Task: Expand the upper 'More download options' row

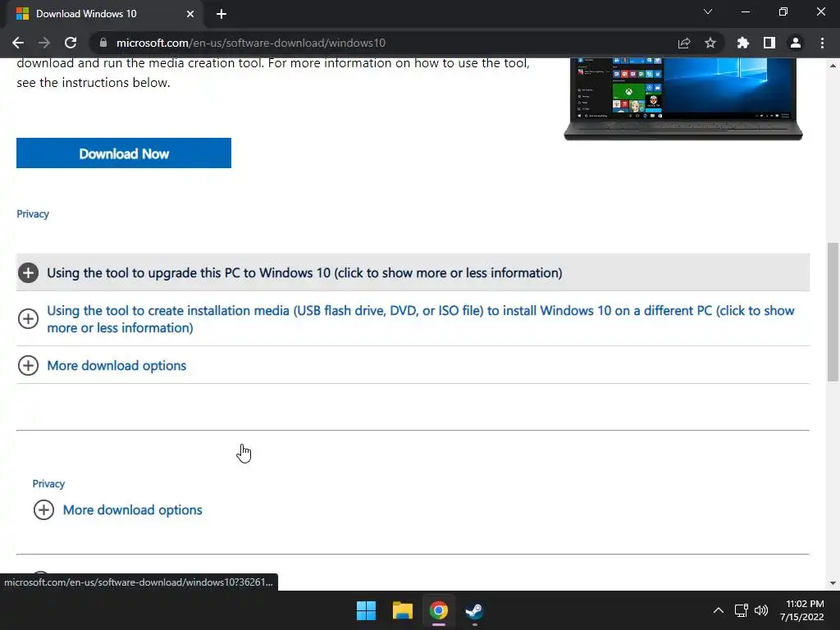Action: tap(413, 365)
